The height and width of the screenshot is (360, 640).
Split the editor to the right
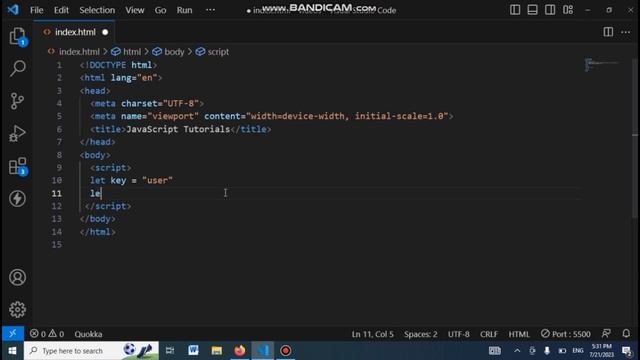tap(608, 32)
